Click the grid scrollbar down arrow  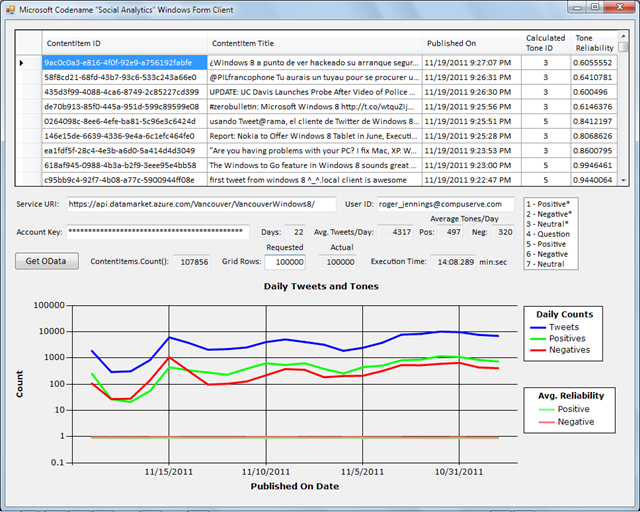pyautogui.click(x=624, y=180)
